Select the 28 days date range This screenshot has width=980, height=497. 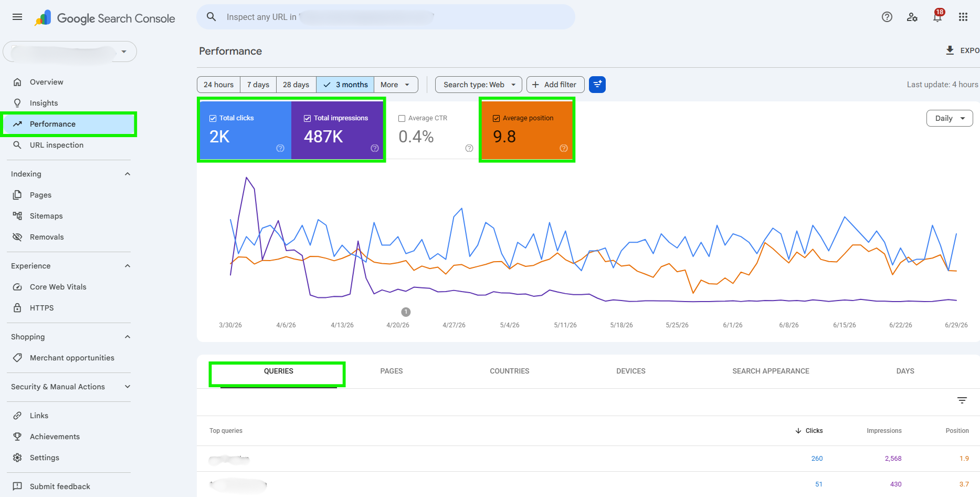[296, 85]
